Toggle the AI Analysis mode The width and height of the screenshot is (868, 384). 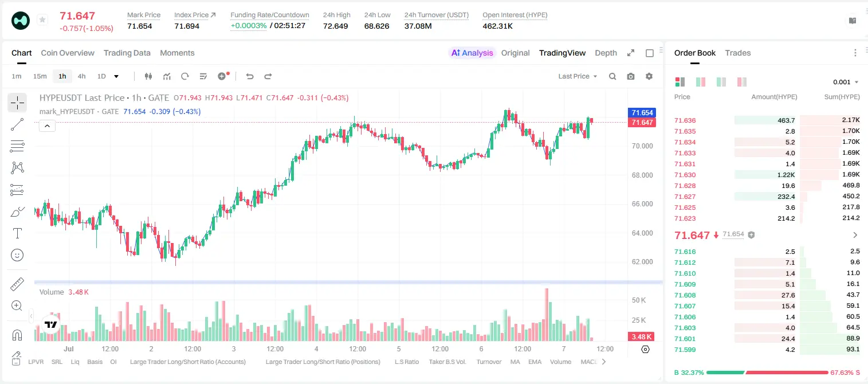[472, 53]
